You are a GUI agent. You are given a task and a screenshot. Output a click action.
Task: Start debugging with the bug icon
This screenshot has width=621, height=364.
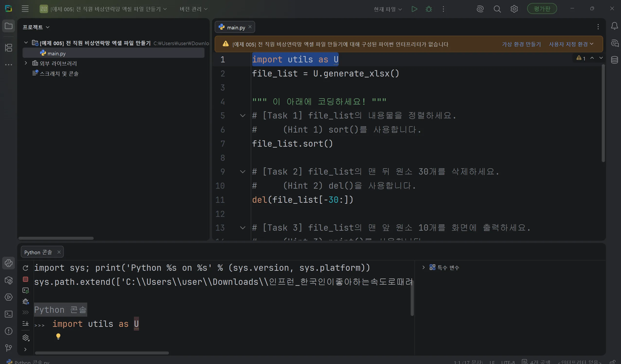pos(429,9)
